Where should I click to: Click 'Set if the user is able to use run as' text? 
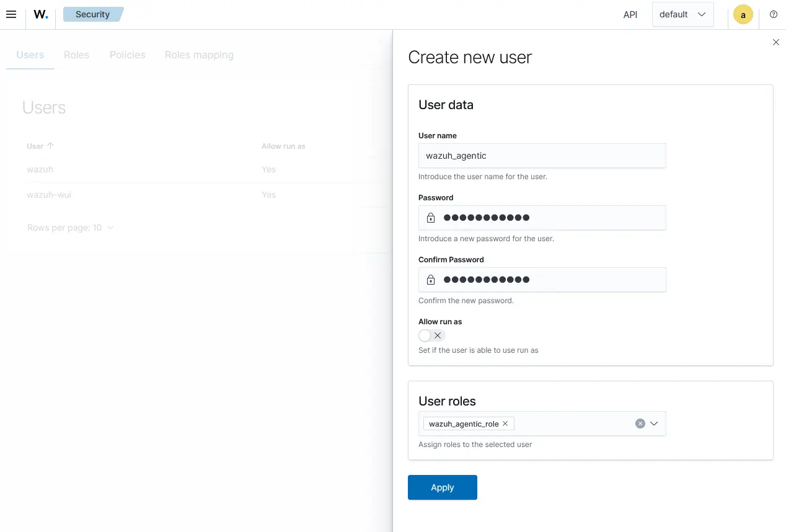[x=479, y=350]
